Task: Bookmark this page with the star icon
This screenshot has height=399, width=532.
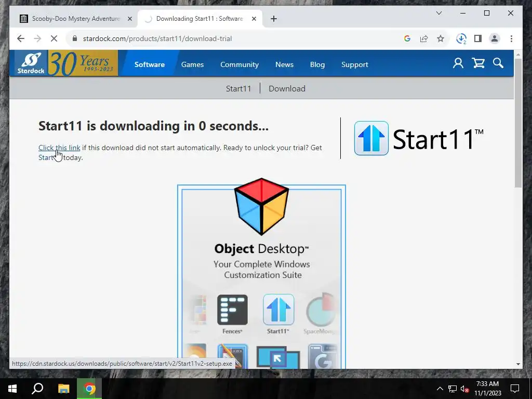Action: [441, 38]
